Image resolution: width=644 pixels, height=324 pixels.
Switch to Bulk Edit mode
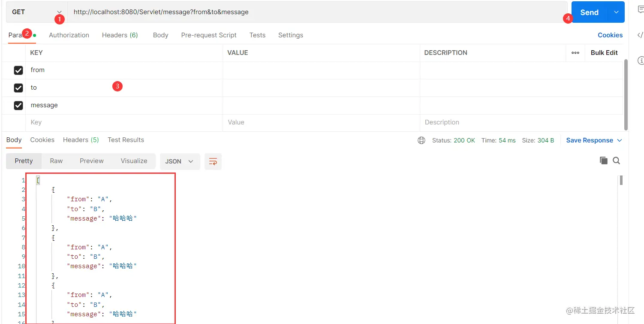tap(604, 53)
